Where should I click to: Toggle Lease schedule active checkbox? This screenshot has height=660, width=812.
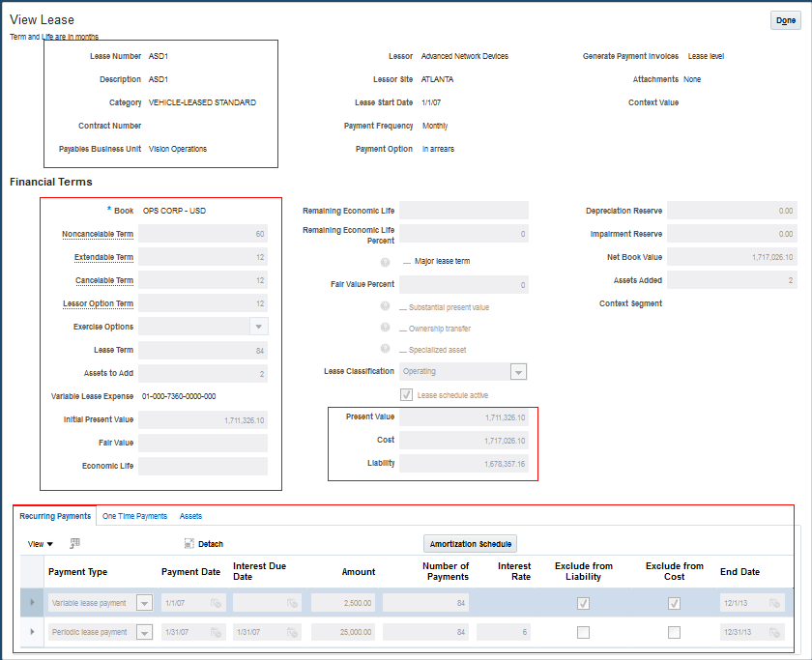(x=407, y=395)
